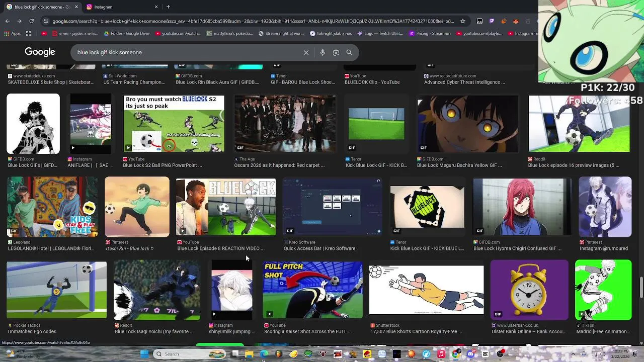Click Instagram @rumoured Pinterest caption
Viewport: 644px width, 362px height.
pos(604,248)
